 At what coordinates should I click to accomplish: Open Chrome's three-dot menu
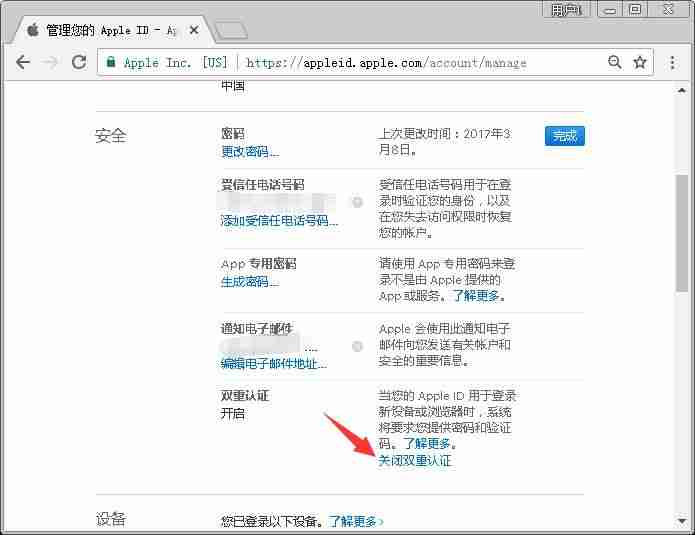point(672,62)
